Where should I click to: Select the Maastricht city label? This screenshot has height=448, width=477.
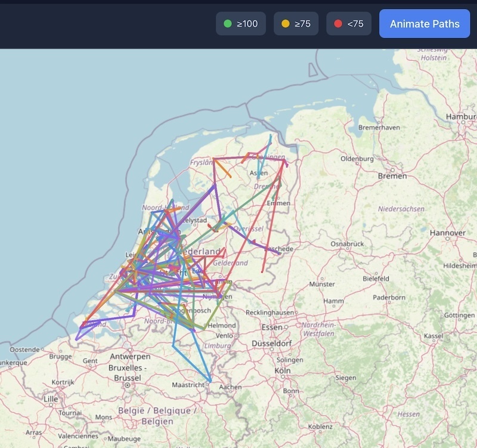190,384
